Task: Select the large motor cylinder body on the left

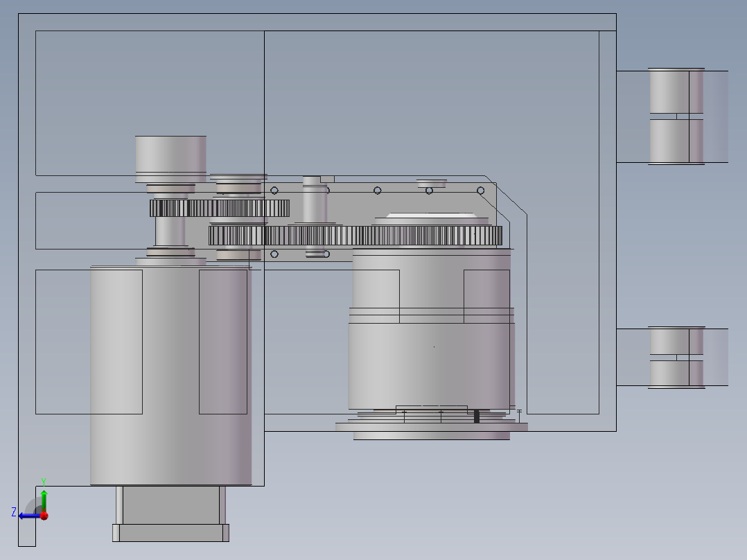Action: tap(170, 376)
